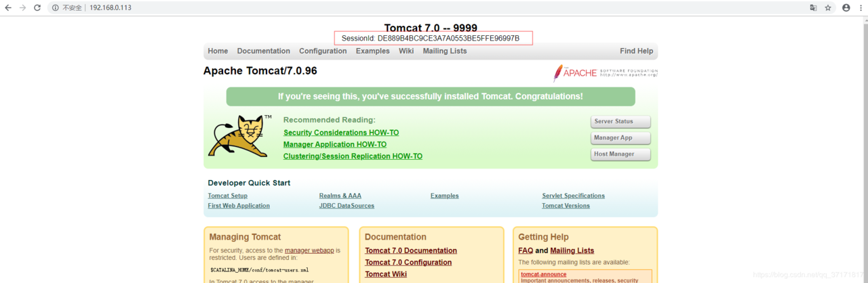The width and height of the screenshot is (868, 283).
Task: Click the Apache Tomcat/7.0.96 heading
Action: 260,71
